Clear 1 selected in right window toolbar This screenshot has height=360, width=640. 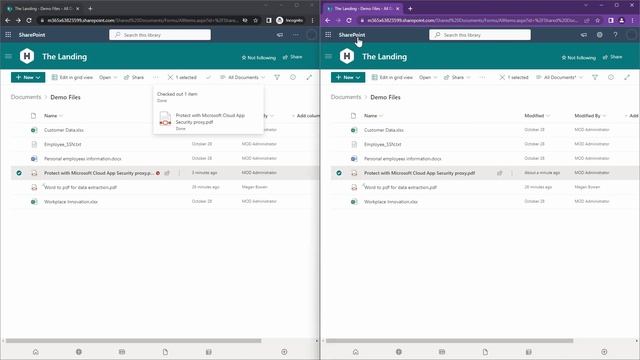pos(502,77)
